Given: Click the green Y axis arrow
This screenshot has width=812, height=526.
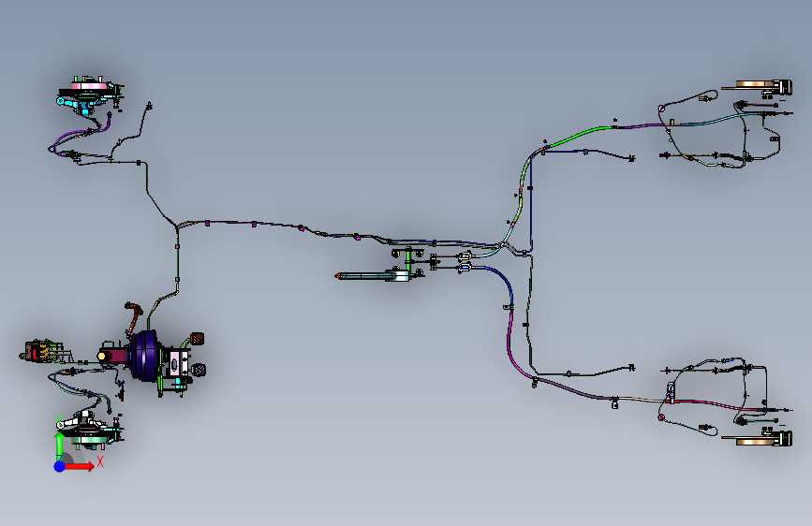Looking at the screenshot, I should pyautogui.click(x=59, y=445).
